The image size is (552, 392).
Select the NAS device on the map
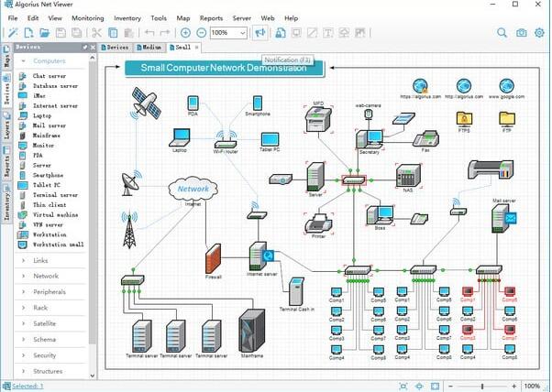pyautogui.click(x=408, y=175)
